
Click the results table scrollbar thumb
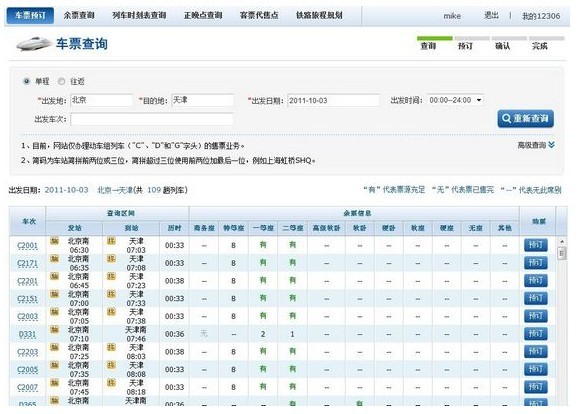point(562,253)
